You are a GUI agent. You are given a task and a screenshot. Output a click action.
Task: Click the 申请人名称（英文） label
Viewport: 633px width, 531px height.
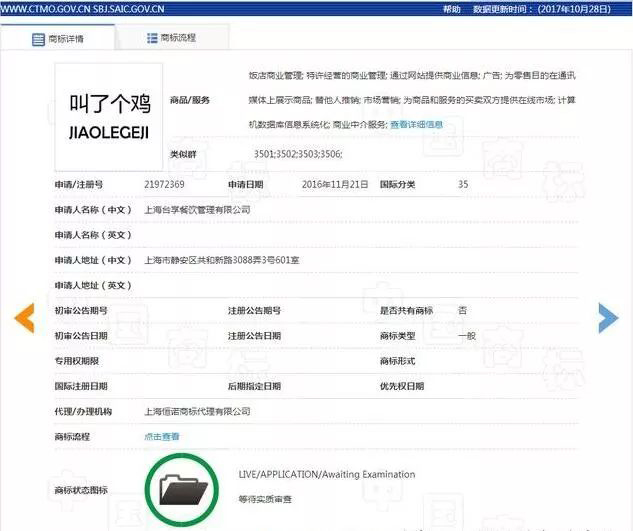pyautogui.click(x=93, y=235)
